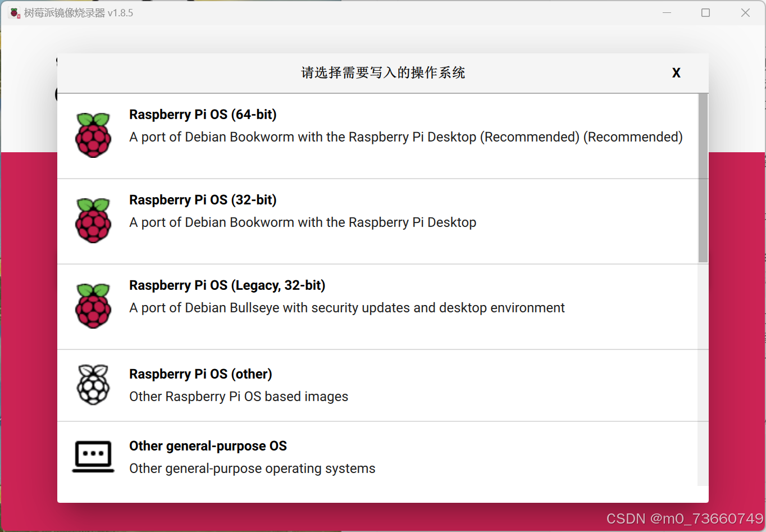Click the raspberry icon for Legacy 32-bit OS
Screen dimensions: 766x532
click(93, 306)
